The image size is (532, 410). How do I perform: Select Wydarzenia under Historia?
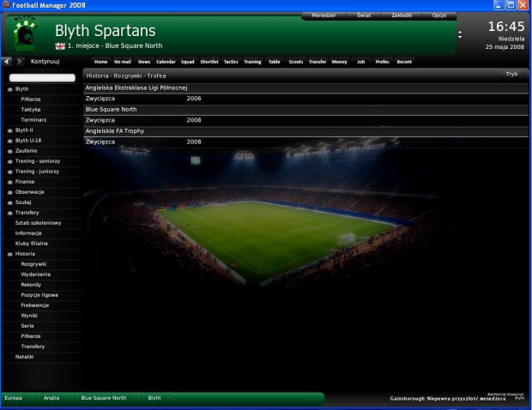point(36,274)
